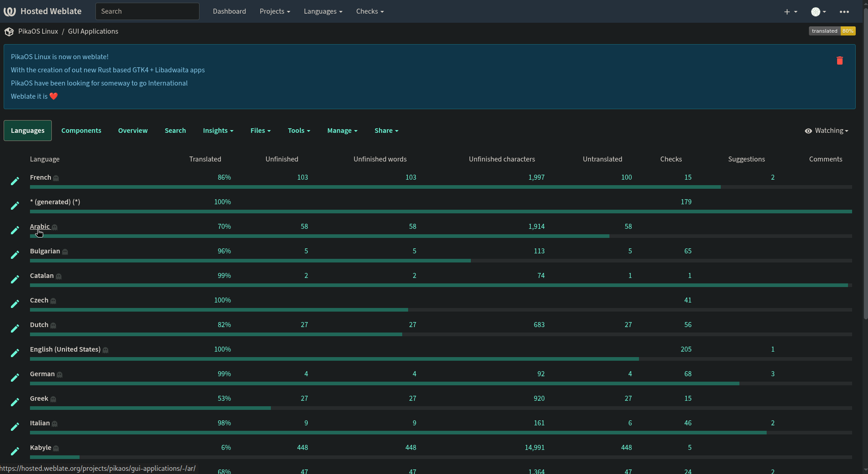This screenshot has width=868, height=474.
Task: Click the pencil edit icon for Catalan
Action: tap(15, 279)
